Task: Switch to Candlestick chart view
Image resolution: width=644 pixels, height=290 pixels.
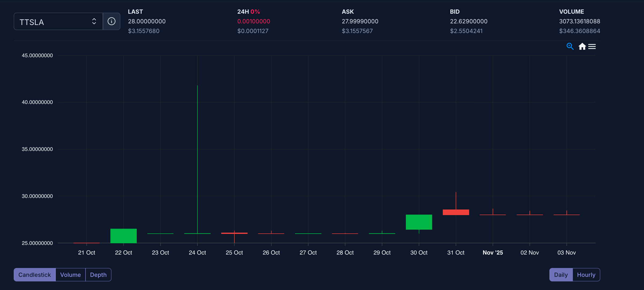Action: [35, 275]
